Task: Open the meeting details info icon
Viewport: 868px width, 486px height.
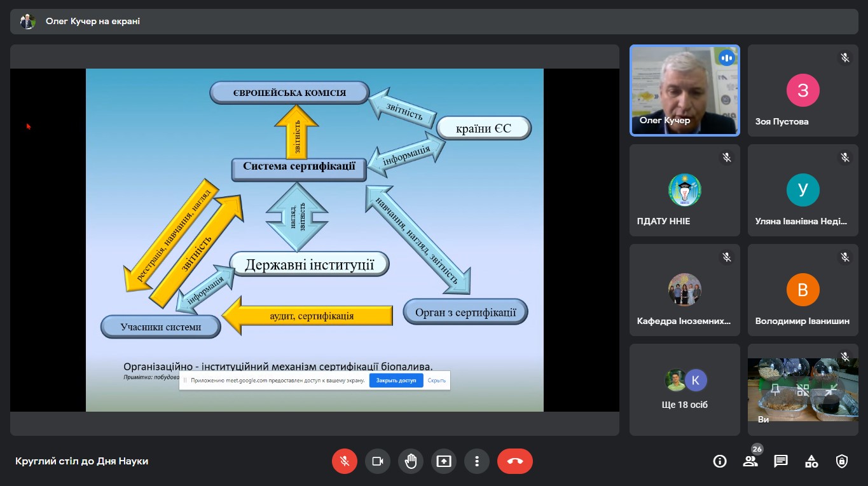Action: tap(720, 461)
